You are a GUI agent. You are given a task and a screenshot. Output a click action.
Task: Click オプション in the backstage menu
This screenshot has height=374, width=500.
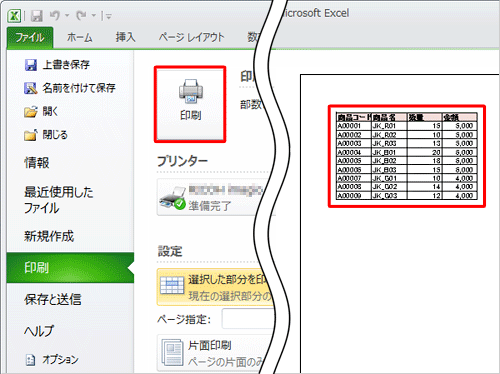(60, 359)
